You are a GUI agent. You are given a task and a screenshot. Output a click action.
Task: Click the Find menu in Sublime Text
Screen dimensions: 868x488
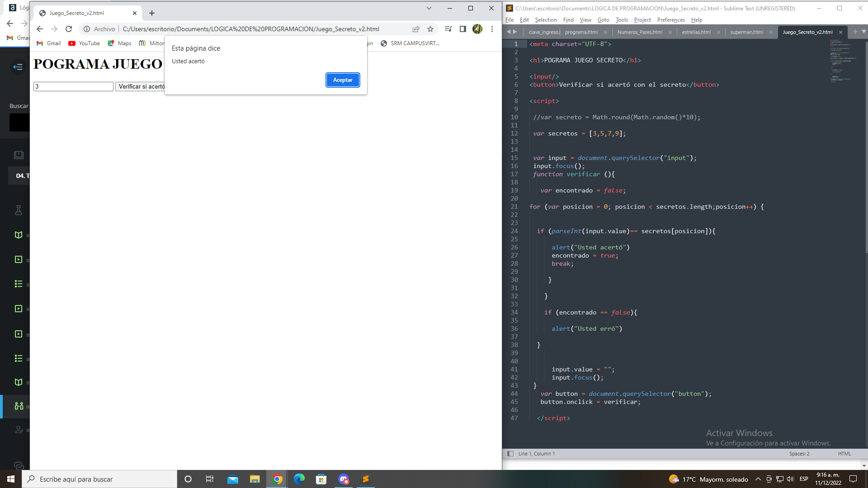pos(567,20)
